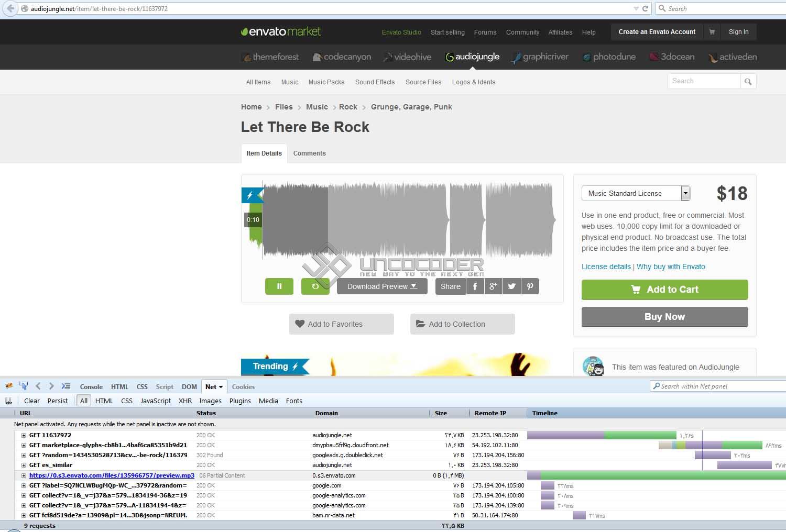Show the Firebug command line popup
Viewport: 786px width, 532px height.
66,386
